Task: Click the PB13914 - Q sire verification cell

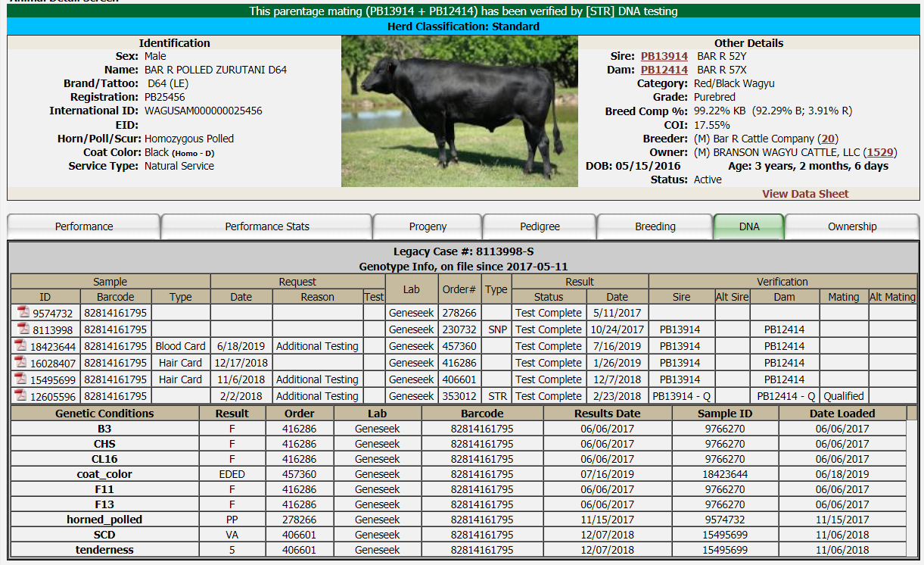Action: point(682,396)
